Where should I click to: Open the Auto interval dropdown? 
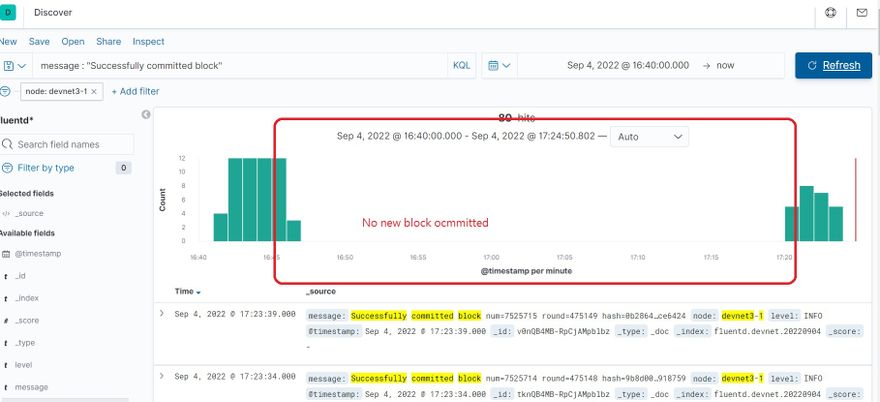649,136
